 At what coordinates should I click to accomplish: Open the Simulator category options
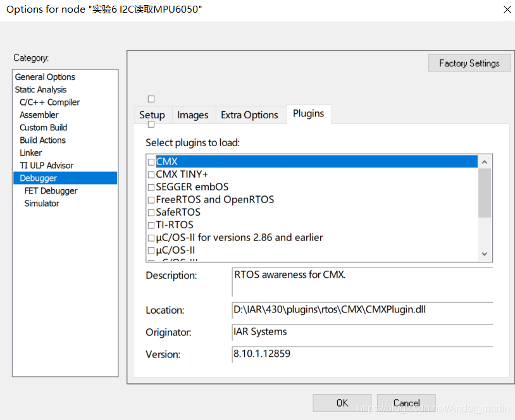click(x=42, y=203)
